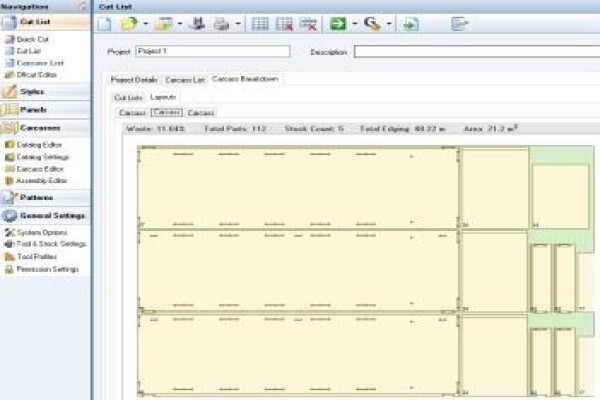Open the Cut List navigation section

[45, 22]
